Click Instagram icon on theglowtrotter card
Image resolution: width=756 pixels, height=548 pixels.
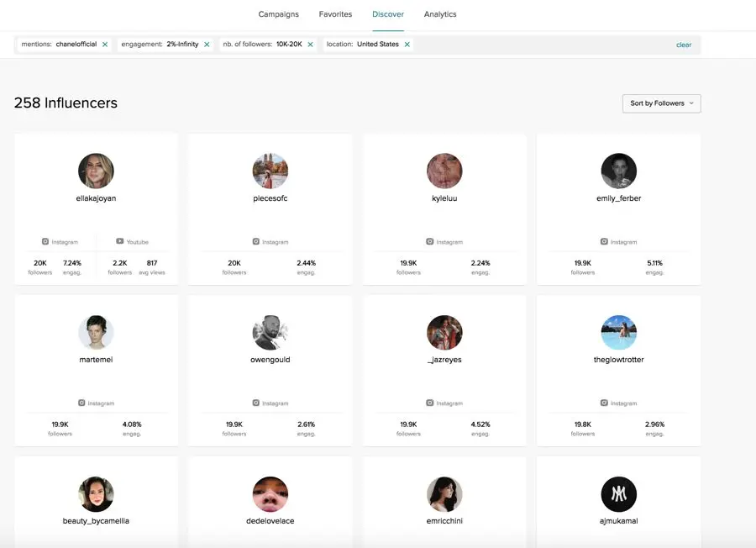(x=604, y=403)
